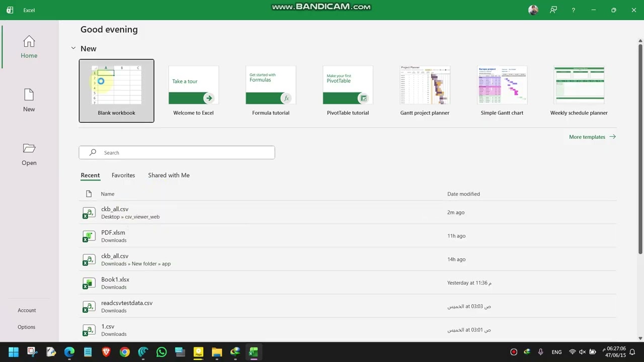Click the readcsvtestdata.csv file icon
This screenshot has height=362, width=644.
tap(89, 307)
